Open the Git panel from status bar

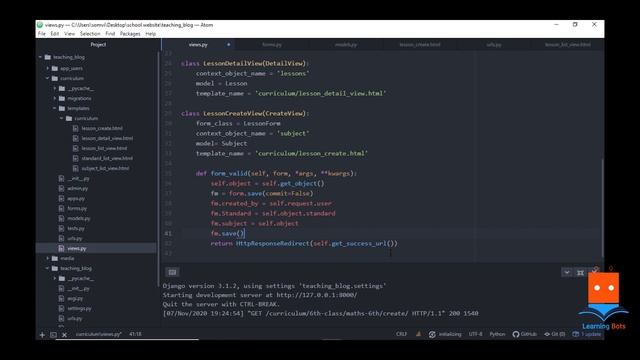click(555, 334)
